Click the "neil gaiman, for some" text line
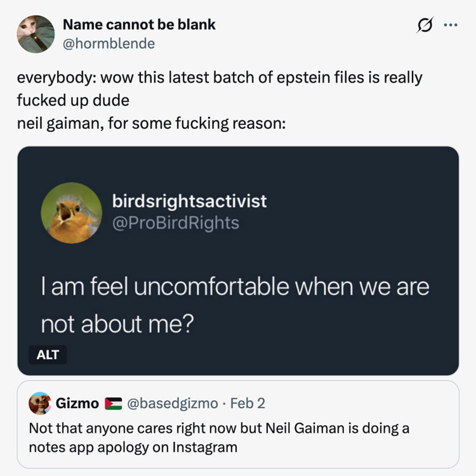This screenshot has height=476, width=476. click(x=151, y=123)
